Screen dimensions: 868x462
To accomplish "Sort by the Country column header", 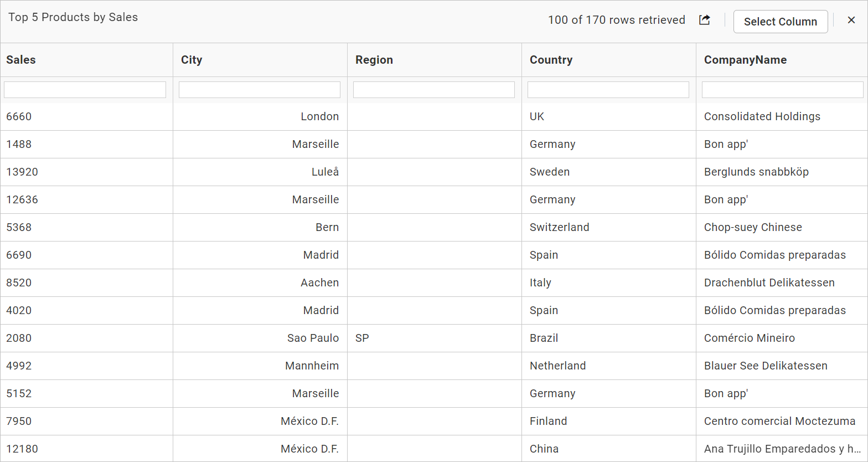I will pos(551,60).
